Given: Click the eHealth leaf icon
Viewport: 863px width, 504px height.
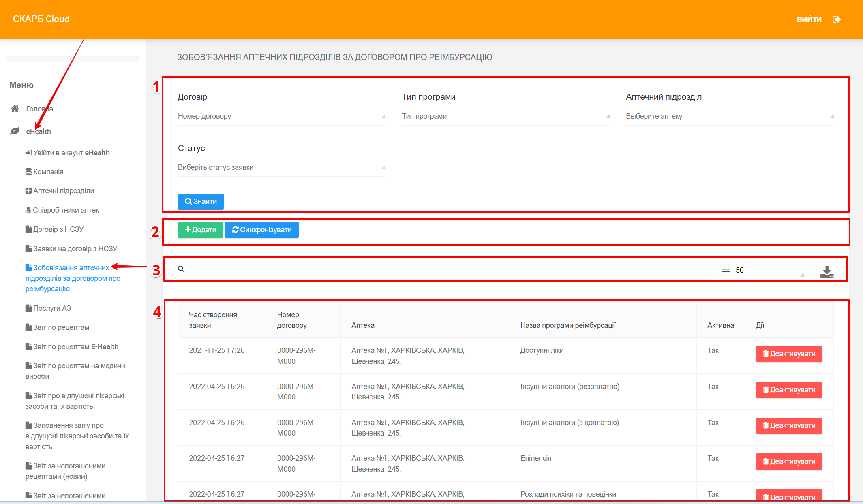Looking at the screenshot, I should [x=15, y=131].
